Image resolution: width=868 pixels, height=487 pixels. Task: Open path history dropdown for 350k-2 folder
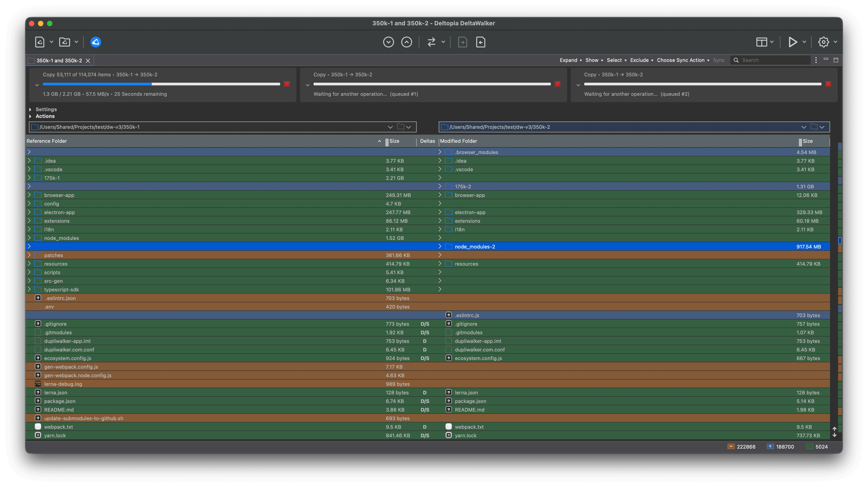(x=804, y=127)
